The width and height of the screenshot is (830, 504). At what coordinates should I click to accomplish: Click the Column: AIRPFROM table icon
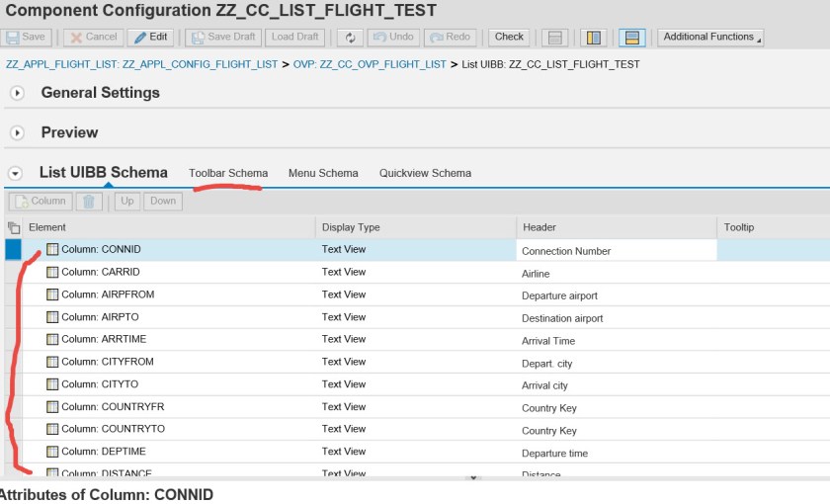point(53,294)
